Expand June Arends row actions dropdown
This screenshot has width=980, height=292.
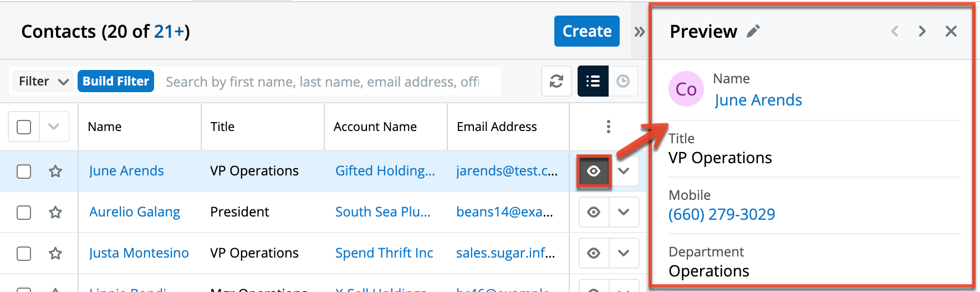624,171
